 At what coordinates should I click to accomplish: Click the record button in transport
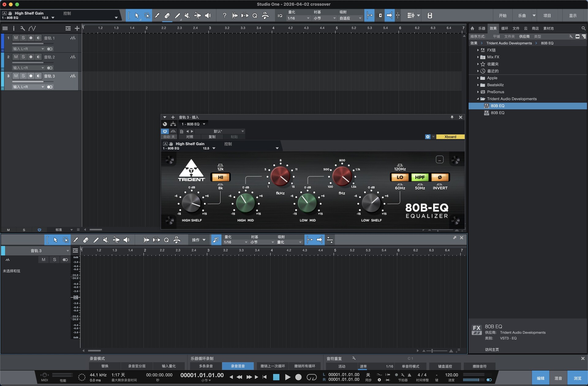click(298, 377)
